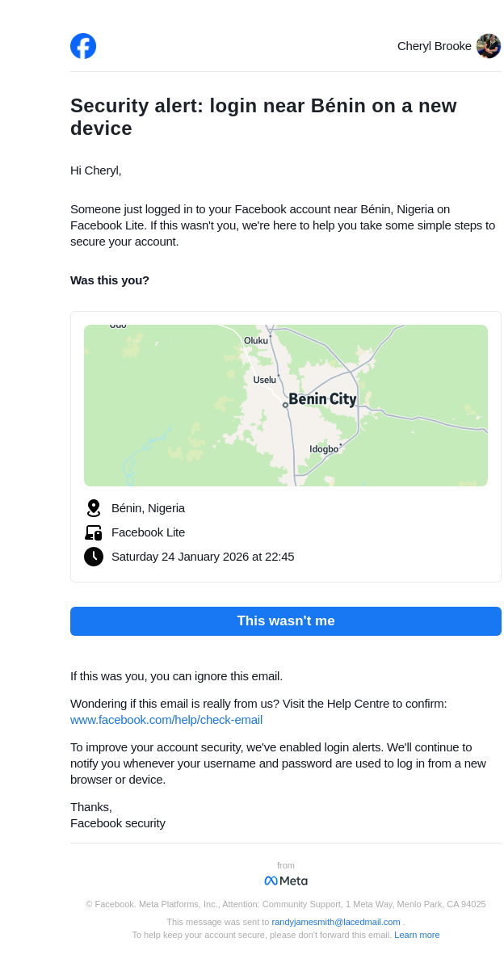Viewport: 504px width, 980px height.
Task: Click the clock icon beside login time
Action: tap(94, 557)
